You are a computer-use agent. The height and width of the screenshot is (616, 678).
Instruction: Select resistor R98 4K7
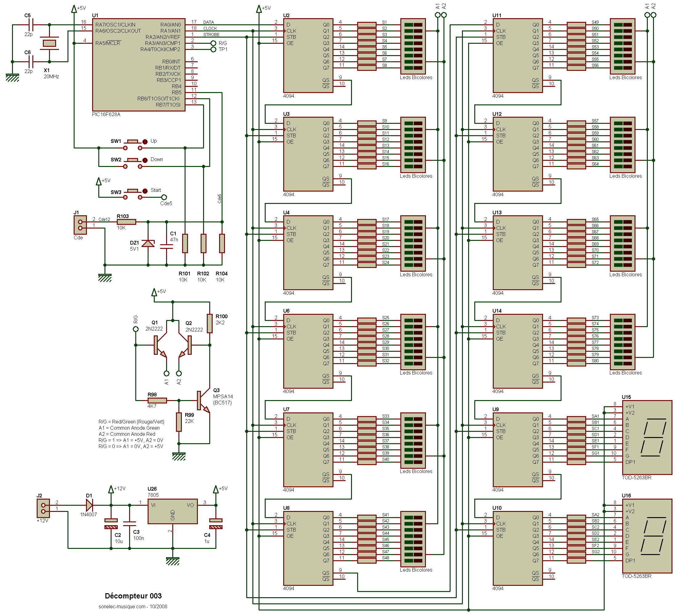[x=157, y=401]
